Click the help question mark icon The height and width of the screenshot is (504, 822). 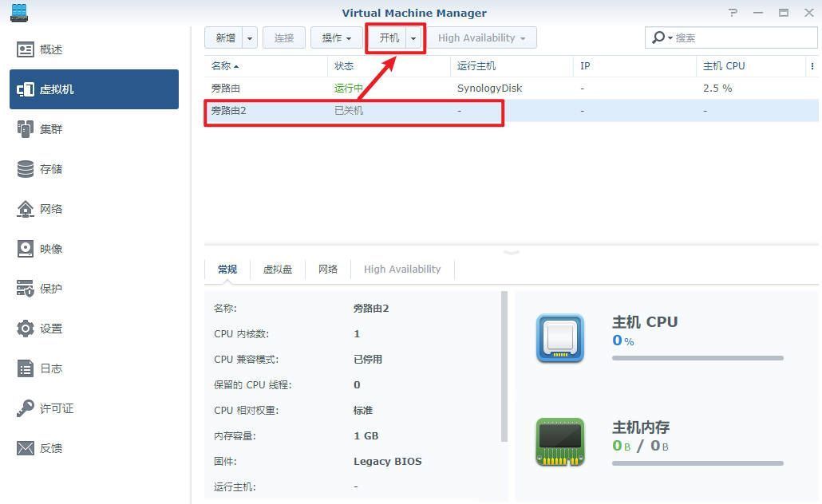[733, 13]
